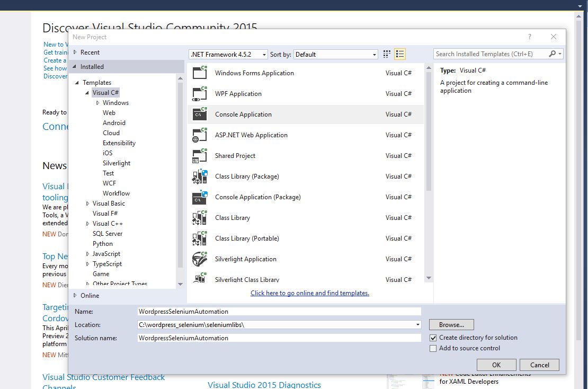
Task: Select the Android template category
Action: 114,122
